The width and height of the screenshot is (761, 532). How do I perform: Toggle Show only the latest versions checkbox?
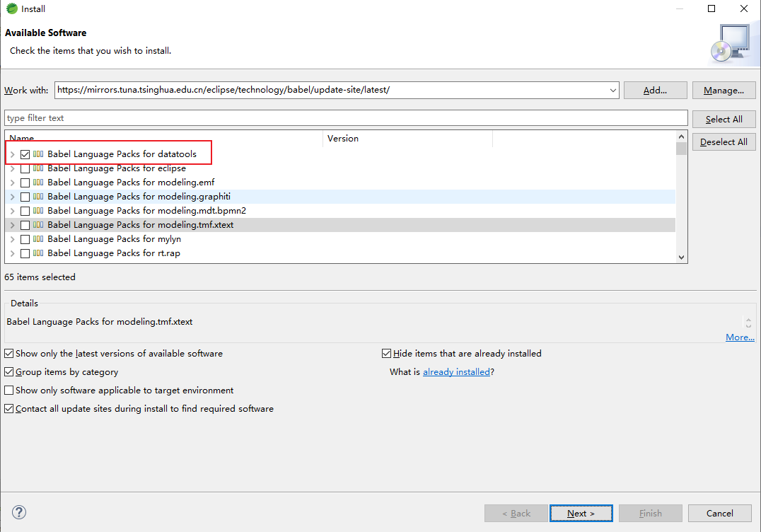(8, 354)
